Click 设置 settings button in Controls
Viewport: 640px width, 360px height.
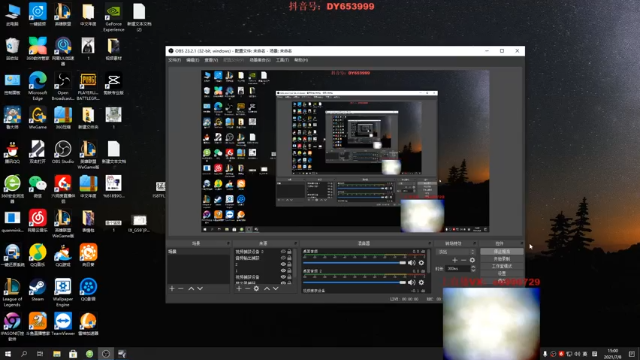tap(502, 273)
